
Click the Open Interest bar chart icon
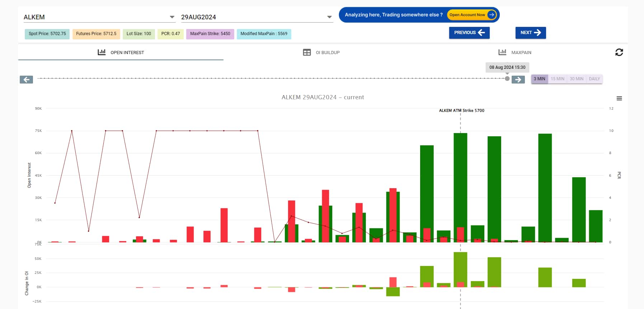[102, 52]
